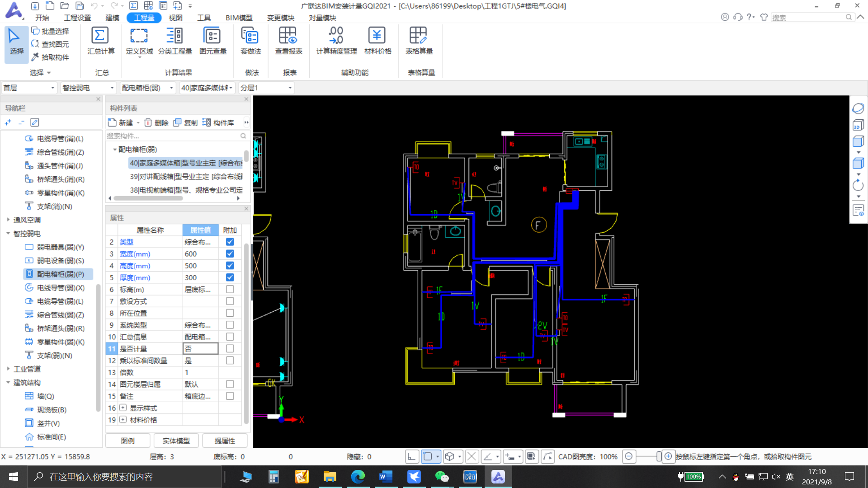Click the 实体模型 button
Screen dimensions: 868x488
(176, 441)
